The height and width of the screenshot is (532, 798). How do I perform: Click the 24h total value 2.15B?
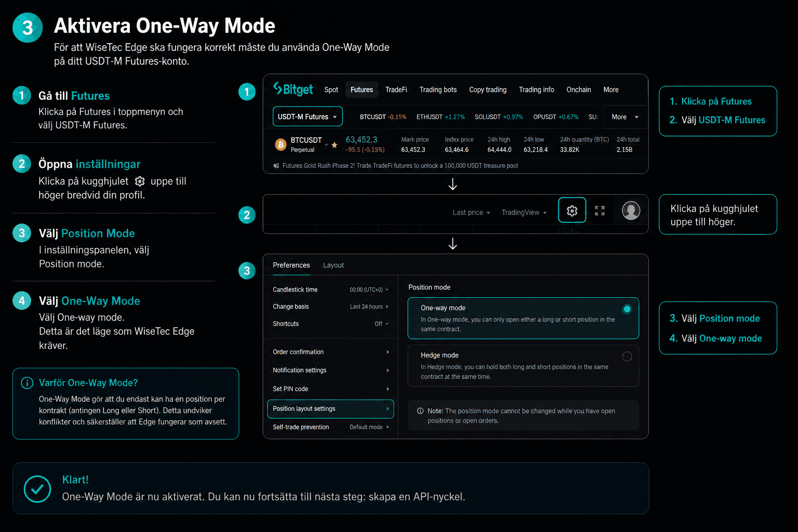(624, 150)
